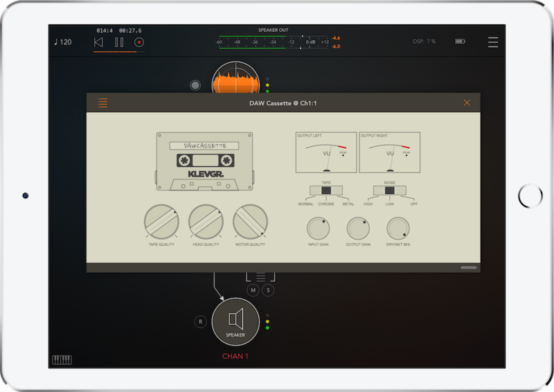Select the Speaker output node
This screenshot has height=392, width=554.
(x=235, y=321)
